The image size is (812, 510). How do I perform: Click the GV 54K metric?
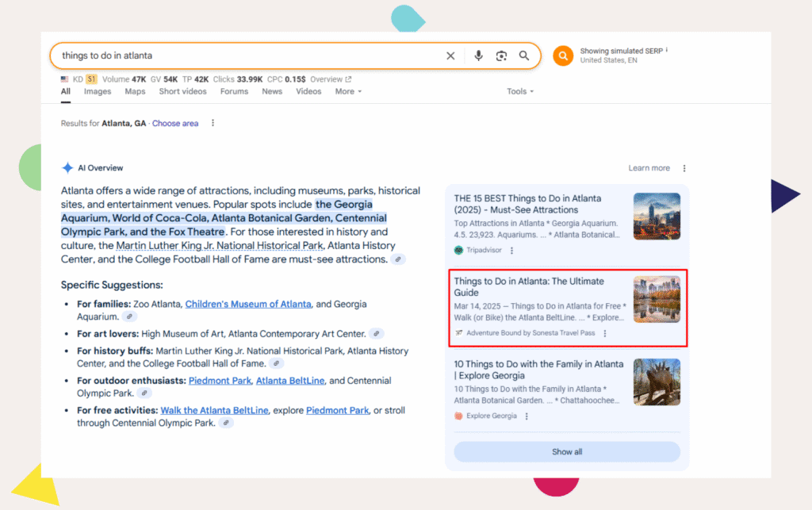click(x=164, y=79)
